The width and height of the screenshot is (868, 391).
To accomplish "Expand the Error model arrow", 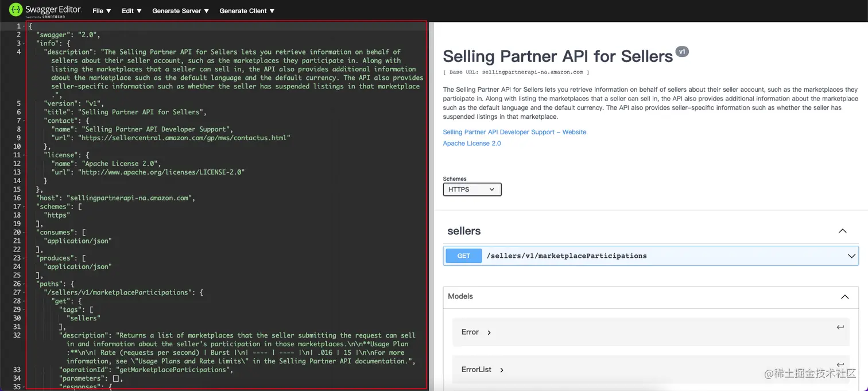I will coord(489,332).
